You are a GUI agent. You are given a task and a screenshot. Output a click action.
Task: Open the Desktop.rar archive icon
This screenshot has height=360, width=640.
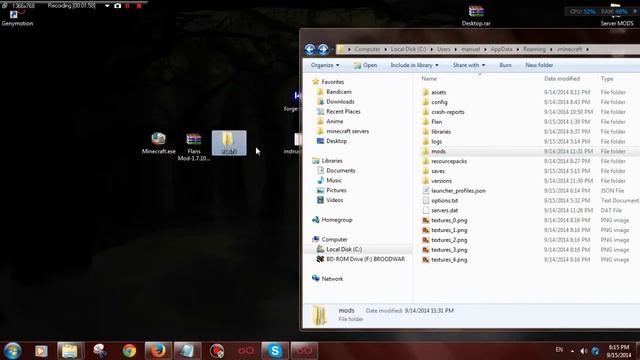[x=476, y=15]
